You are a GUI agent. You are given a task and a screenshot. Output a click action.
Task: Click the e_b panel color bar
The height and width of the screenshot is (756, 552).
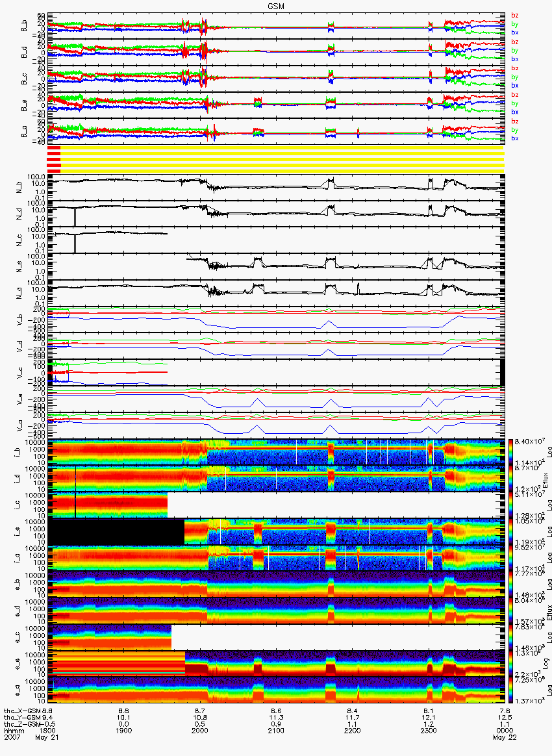tap(511, 585)
